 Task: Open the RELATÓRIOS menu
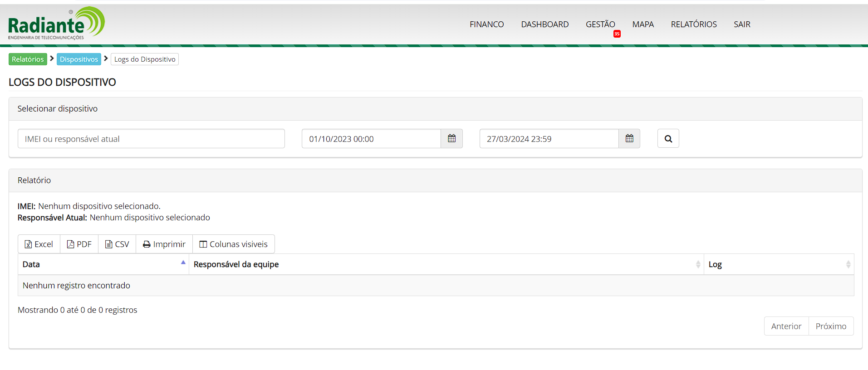pos(693,24)
